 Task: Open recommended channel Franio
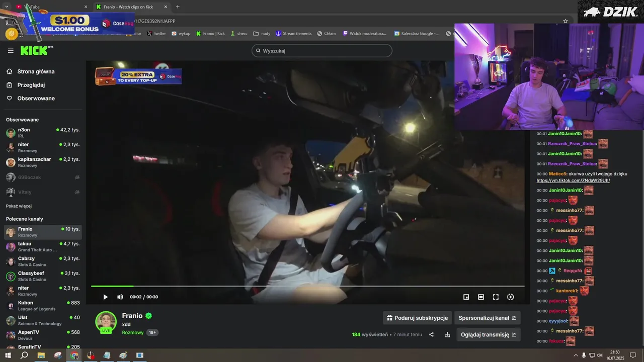tap(43, 232)
